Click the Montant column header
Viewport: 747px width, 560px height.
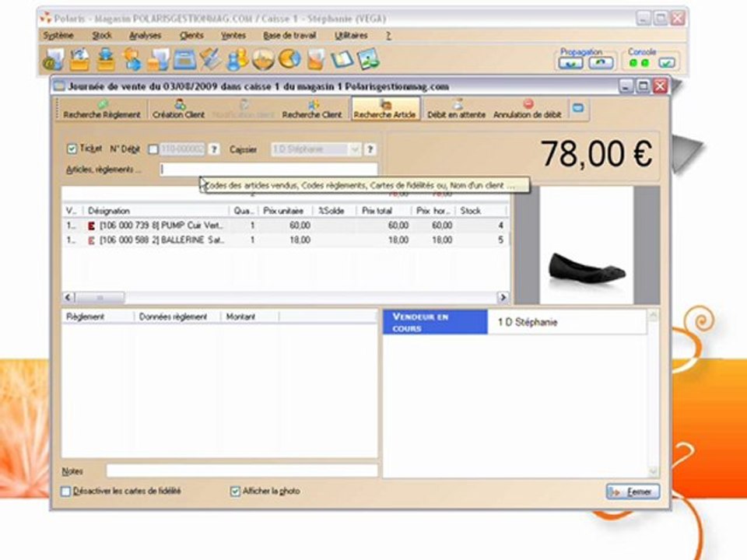(250, 317)
